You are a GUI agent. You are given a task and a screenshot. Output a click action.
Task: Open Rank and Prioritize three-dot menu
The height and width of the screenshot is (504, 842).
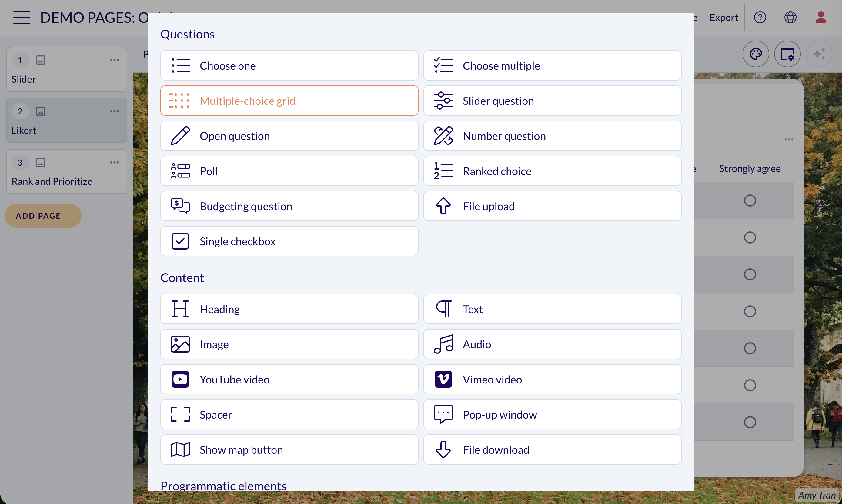(115, 162)
